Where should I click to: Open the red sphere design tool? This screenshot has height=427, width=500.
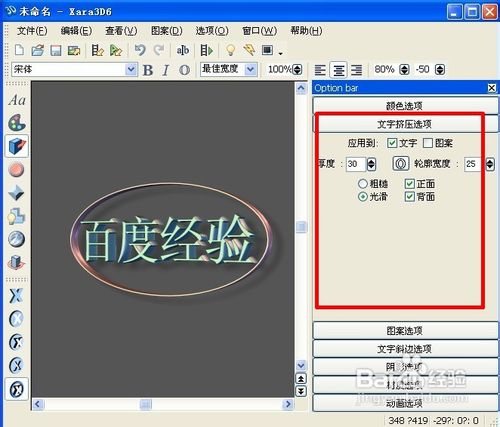(x=16, y=169)
